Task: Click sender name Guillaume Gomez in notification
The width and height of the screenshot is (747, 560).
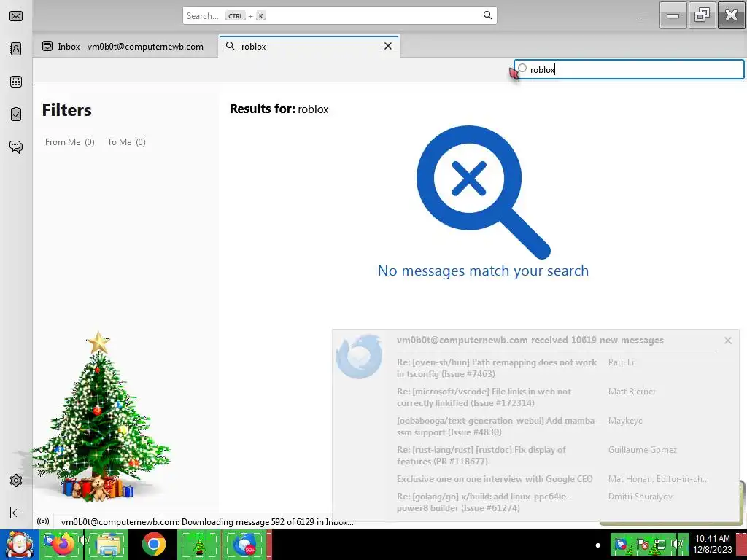Action: [643, 449]
